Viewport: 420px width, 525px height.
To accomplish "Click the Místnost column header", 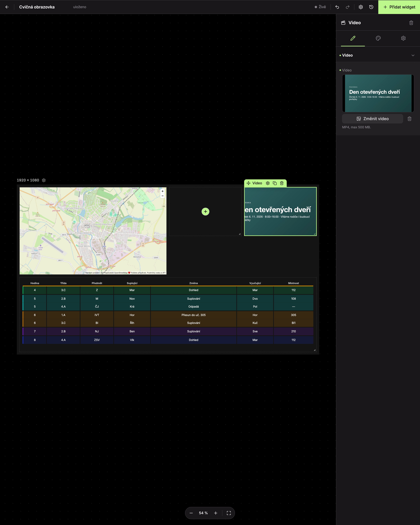I will [293, 283].
